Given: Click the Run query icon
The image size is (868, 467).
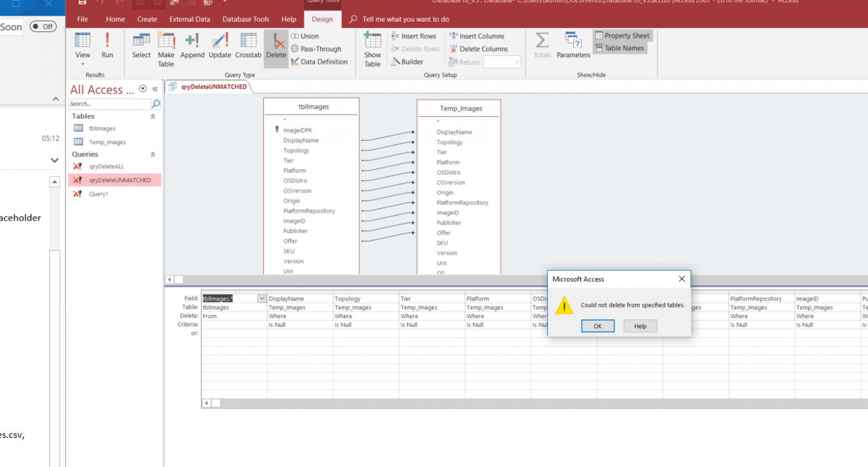Looking at the screenshot, I should (107, 46).
